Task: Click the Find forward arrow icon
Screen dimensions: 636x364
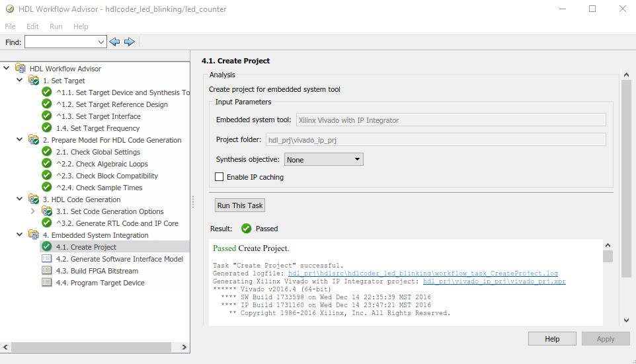Action: click(x=129, y=42)
